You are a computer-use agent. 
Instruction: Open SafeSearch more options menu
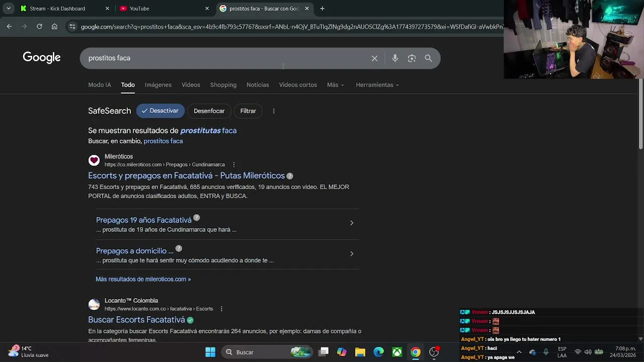(274, 111)
